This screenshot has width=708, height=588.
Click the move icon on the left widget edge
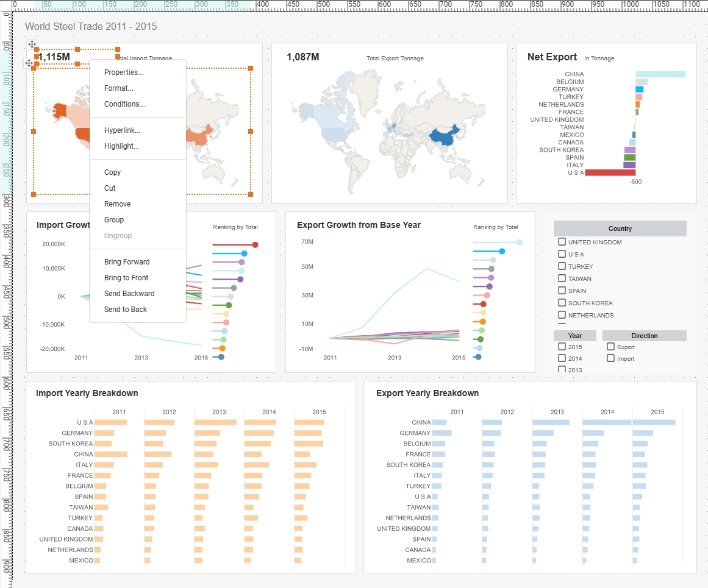click(x=29, y=63)
